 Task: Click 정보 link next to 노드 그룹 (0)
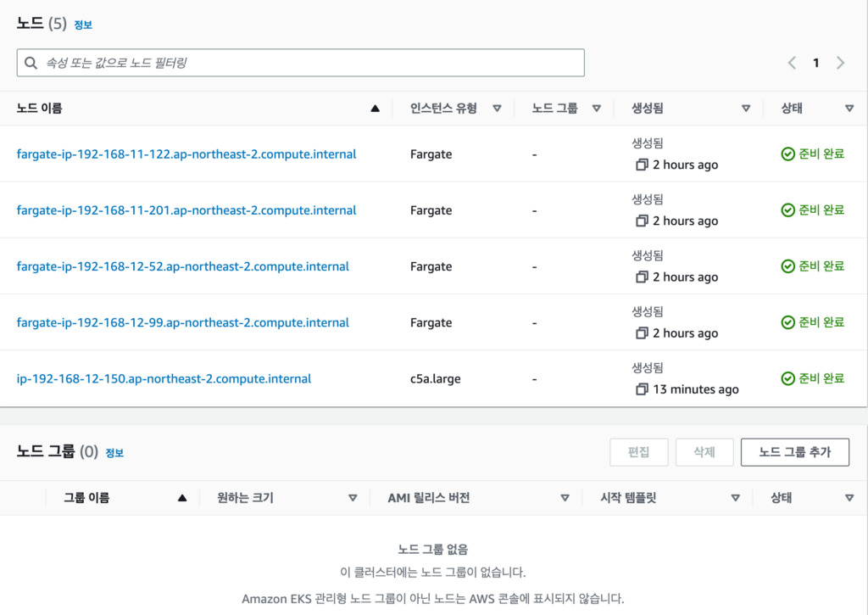[x=114, y=453]
